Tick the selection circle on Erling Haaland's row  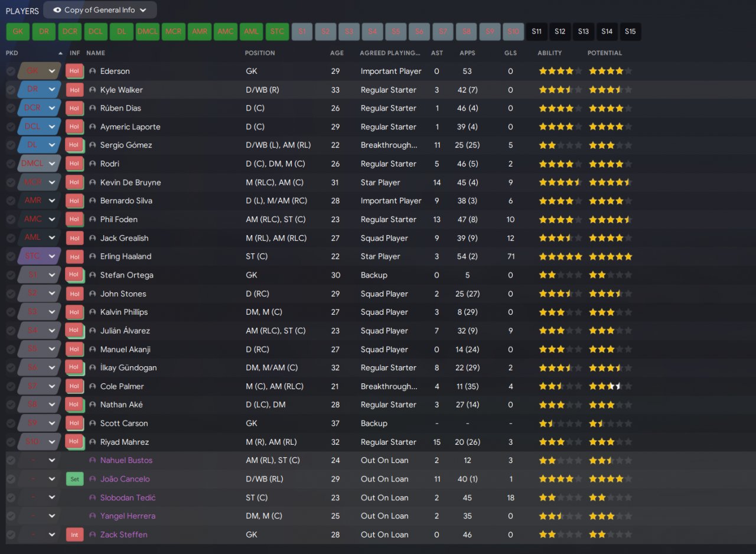[x=11, y=257]
